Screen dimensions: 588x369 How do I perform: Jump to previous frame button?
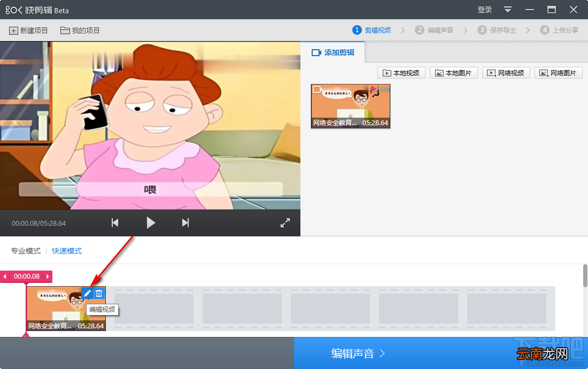[x=115, y=223]
